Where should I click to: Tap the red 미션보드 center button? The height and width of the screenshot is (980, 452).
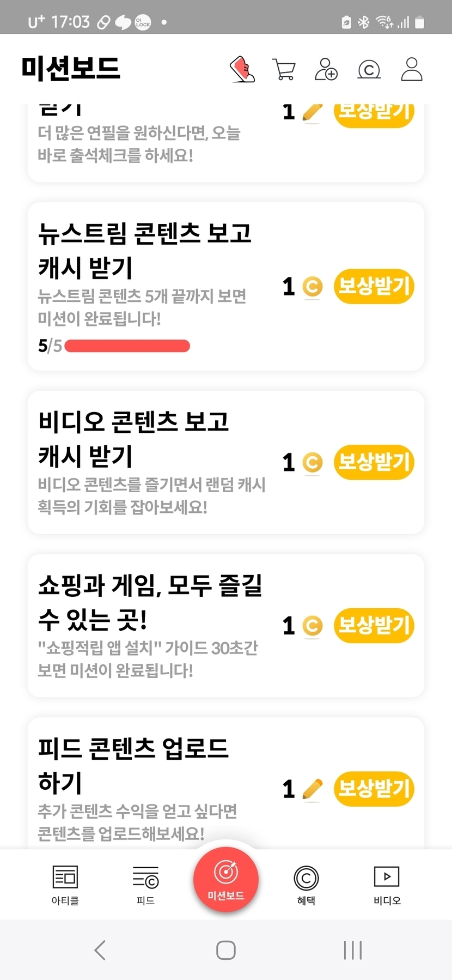tap(226, 879)
